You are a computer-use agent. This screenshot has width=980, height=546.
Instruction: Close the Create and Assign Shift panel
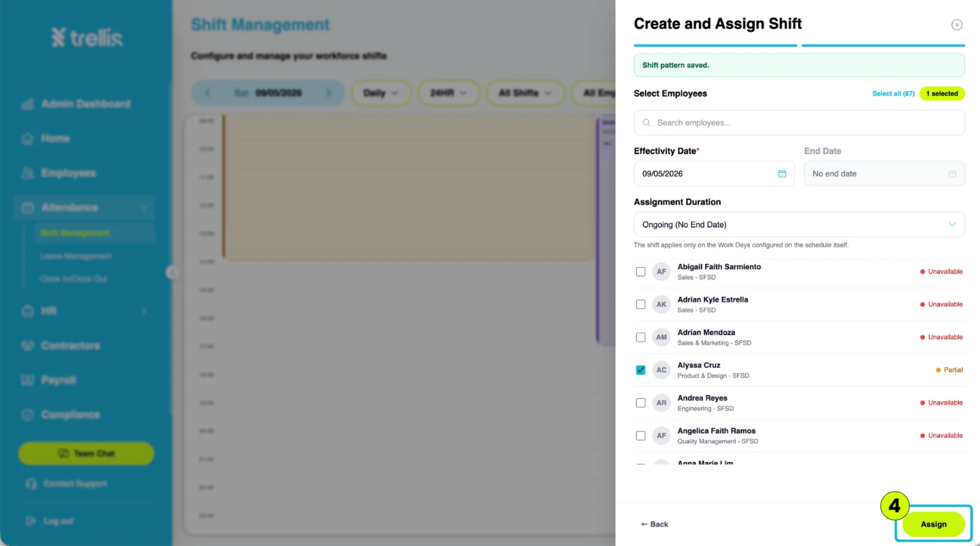pos(957,25)
